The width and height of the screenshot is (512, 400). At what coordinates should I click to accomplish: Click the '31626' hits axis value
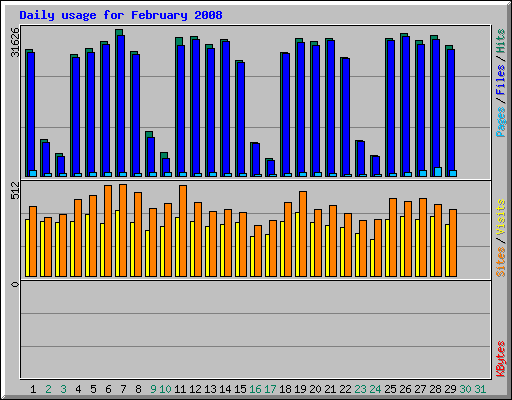coord(15,42)
